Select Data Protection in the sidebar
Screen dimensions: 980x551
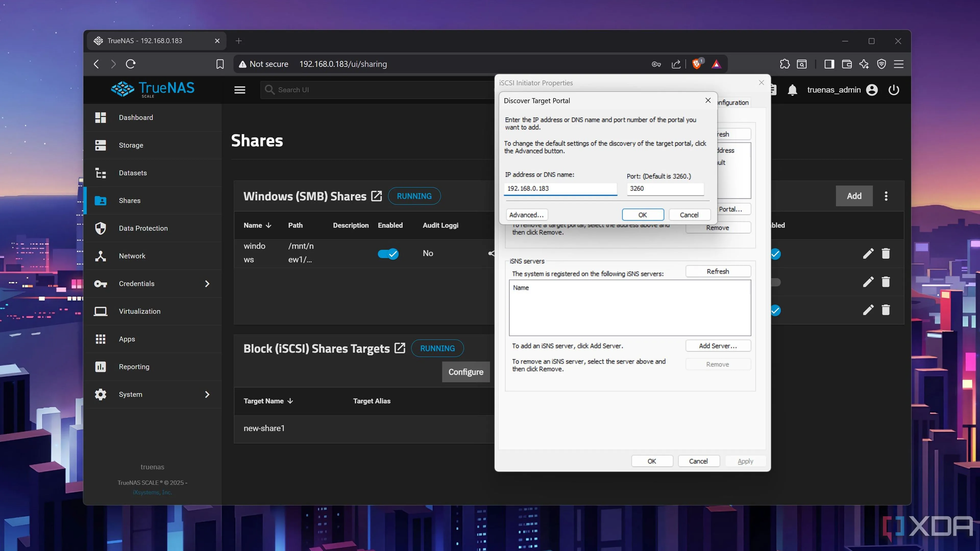(152, 228)
